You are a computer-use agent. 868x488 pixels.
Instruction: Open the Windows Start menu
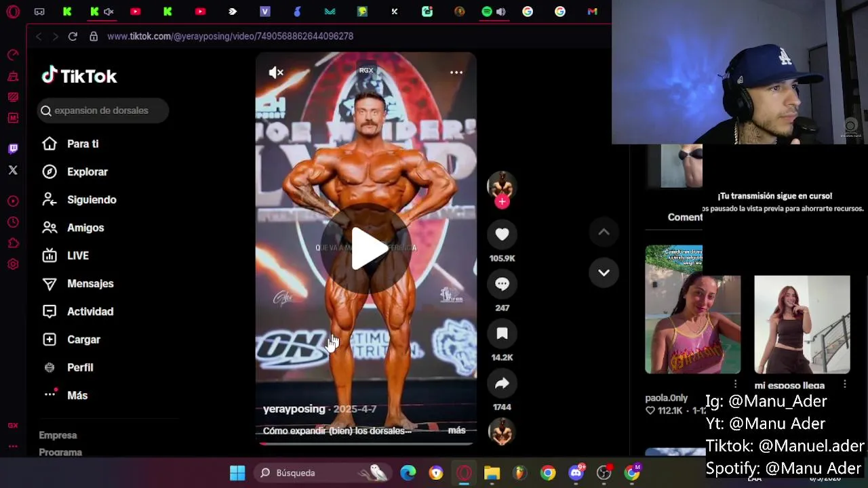tap(237, 472)
